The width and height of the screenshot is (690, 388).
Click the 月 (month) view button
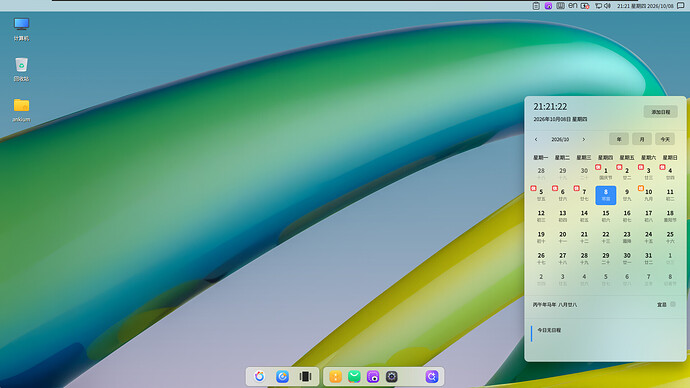point(642,139)
